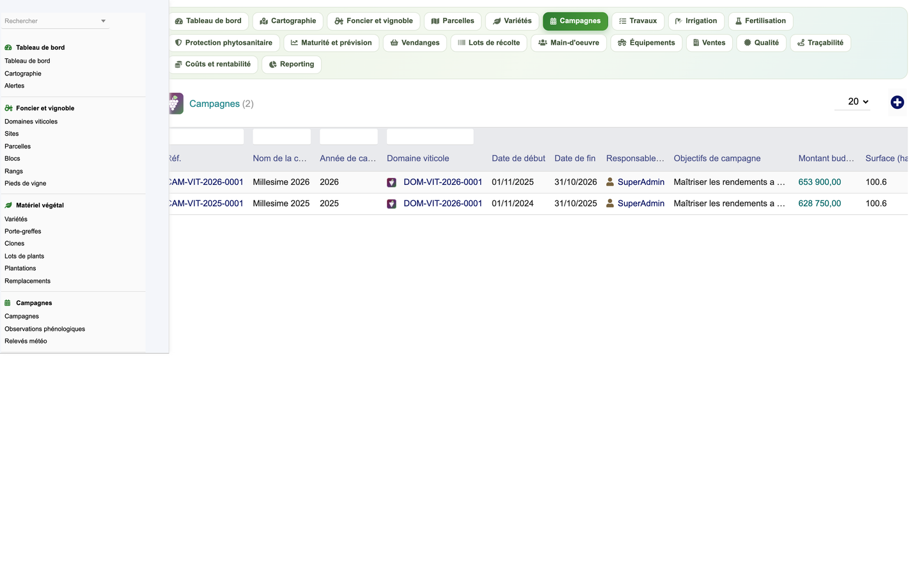The image size is (924, 572).
Task: Sort by the Date de début column header
Action: click(519, 159)
